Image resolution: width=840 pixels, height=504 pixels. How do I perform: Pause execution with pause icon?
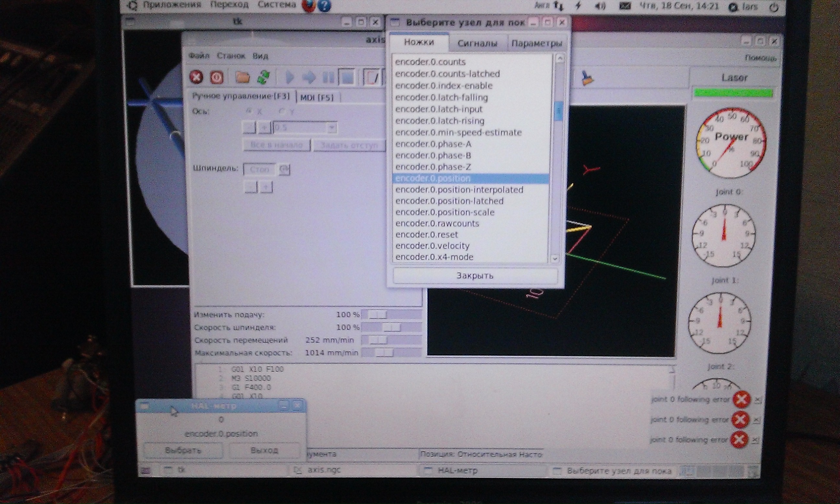click(x=328, y=77)
